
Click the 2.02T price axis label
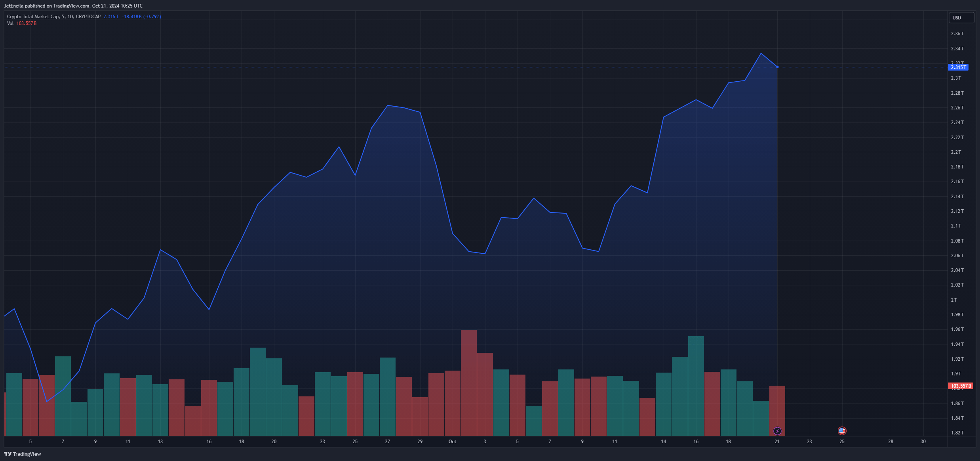[x=957, y=285]
